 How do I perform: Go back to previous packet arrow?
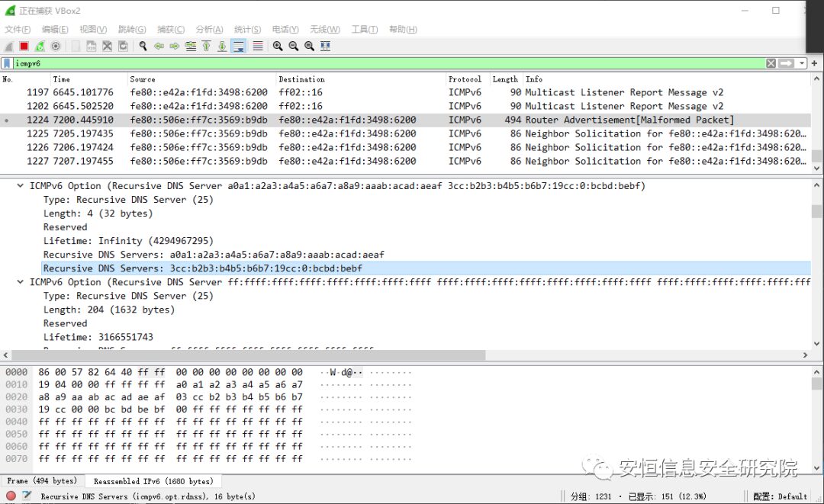pos(159,47)
